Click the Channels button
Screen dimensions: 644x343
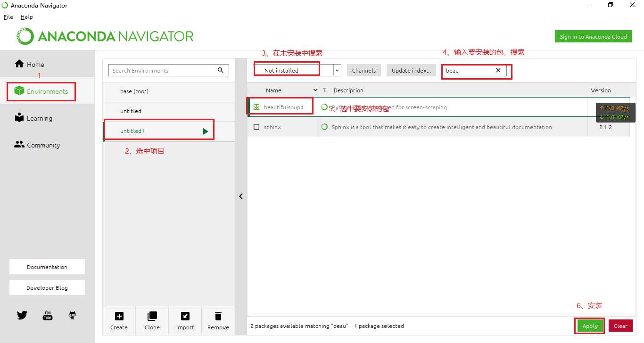click(x=364, y=70)
